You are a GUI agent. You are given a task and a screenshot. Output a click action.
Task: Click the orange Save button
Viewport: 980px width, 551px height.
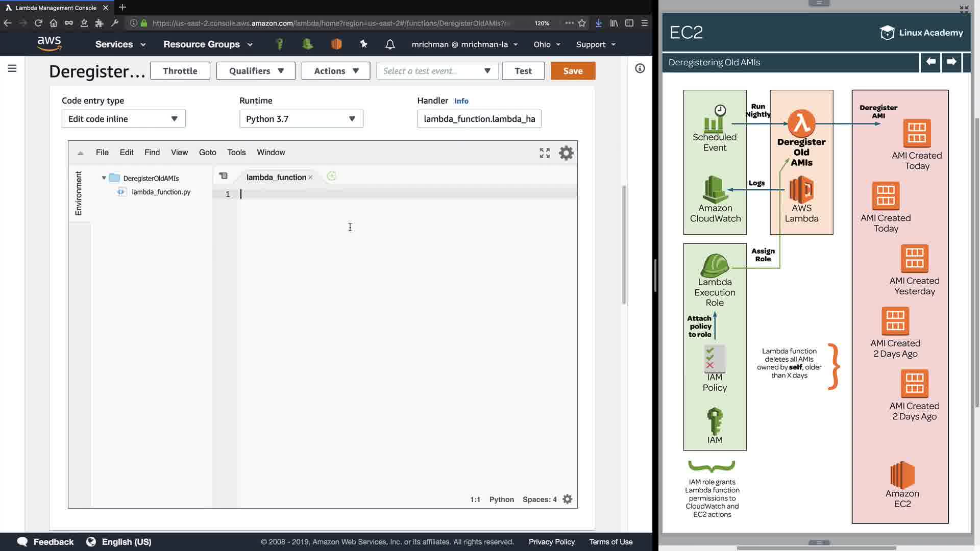[x=573, y=71]
